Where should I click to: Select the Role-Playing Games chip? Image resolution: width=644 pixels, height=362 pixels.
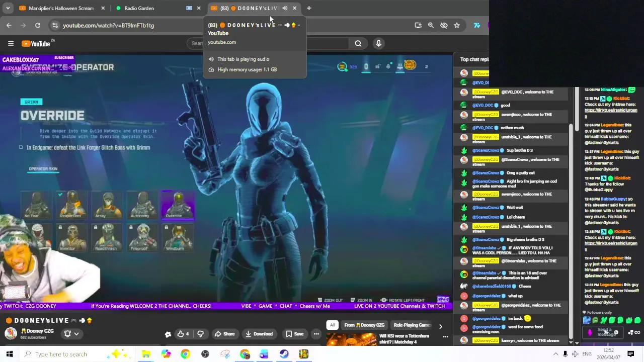click(412, 325)
